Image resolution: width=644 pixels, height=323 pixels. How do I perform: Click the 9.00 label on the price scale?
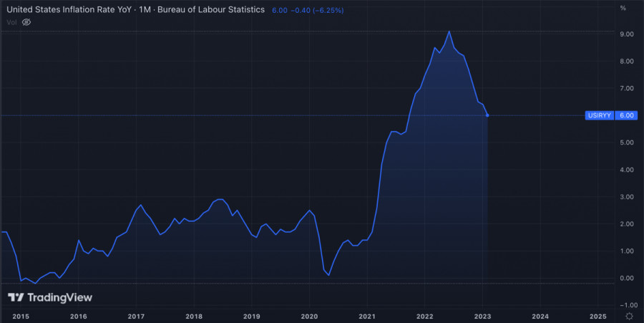[627, 34]
